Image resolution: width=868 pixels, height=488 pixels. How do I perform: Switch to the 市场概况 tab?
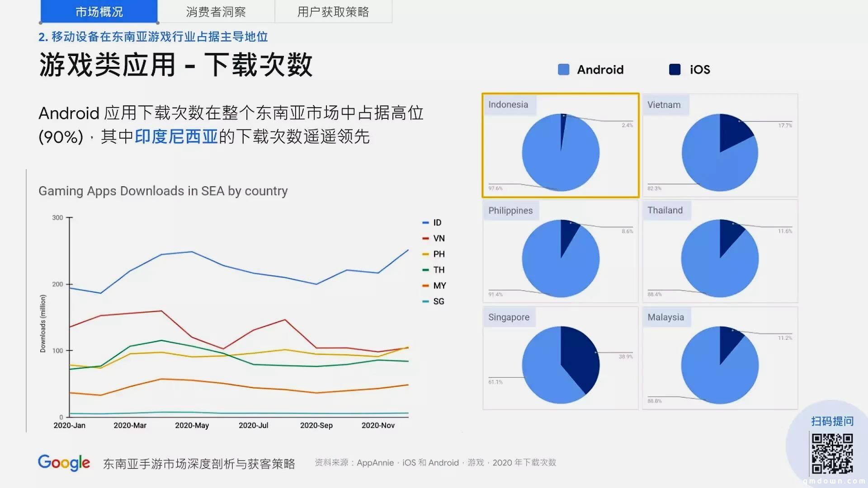99,12
